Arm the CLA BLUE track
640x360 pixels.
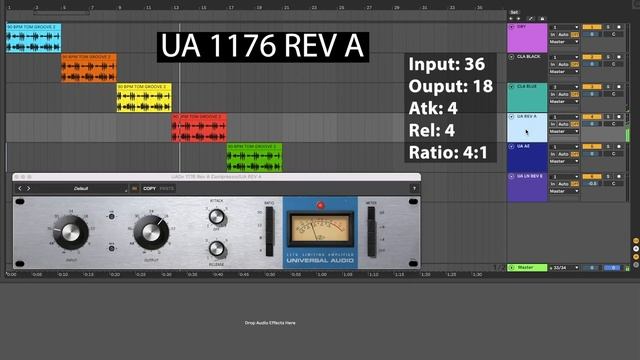point(619,87)
